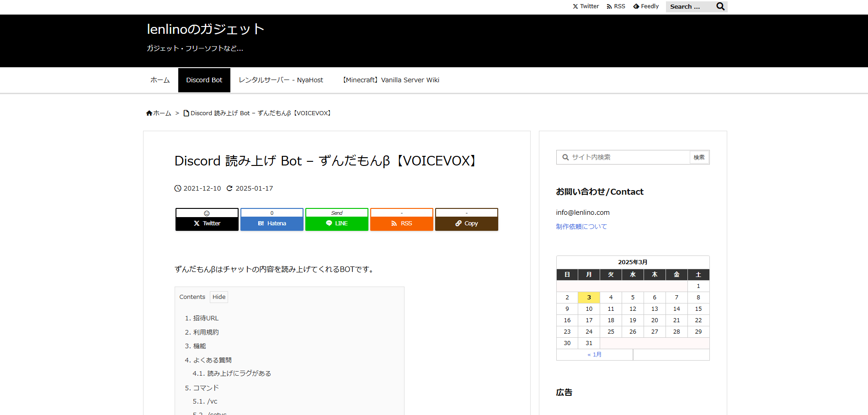Click the top Search input field

pos(689,6)
